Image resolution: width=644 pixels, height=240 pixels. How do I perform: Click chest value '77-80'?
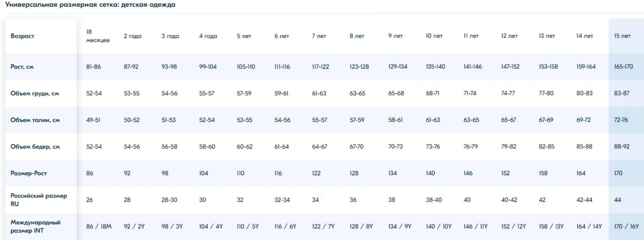click(546, 93)
